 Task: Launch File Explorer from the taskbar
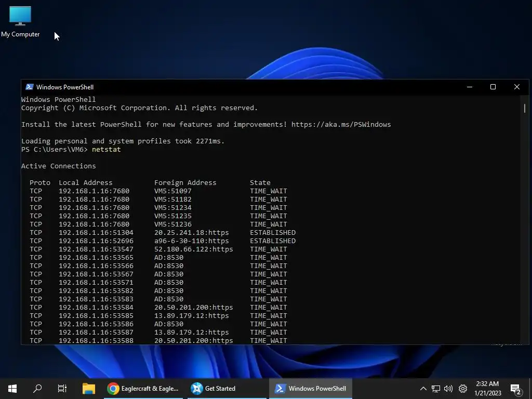pos(89,389)
